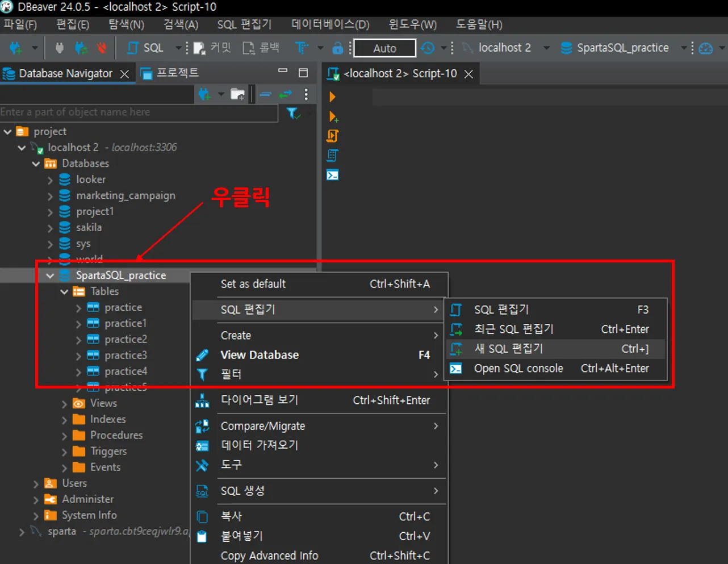Collapse the SpartaSQL_practice database node
This screenshot has width=728, height=564.
(51, 275)
